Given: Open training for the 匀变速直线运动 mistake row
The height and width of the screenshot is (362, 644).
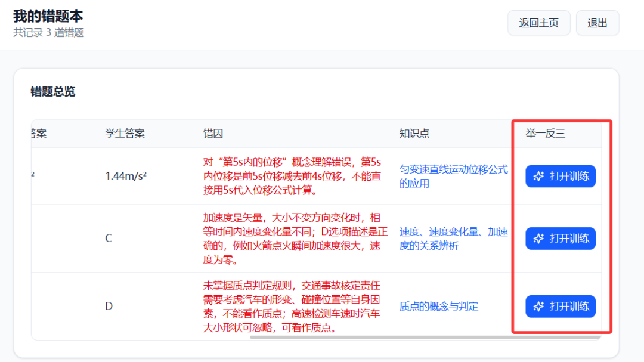Looking at the screenshot, I should pos(561,176).
